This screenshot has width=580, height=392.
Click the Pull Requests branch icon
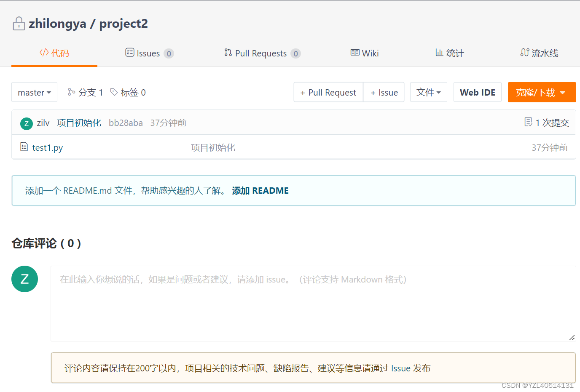click(228, 53)
